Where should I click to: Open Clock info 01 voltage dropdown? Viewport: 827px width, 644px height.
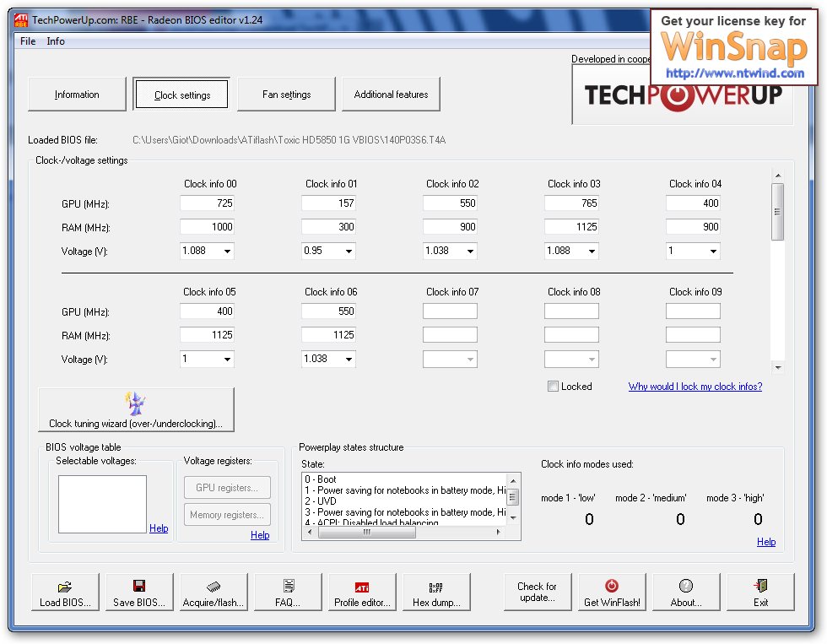pyautogui.click(x=349, y=251)
